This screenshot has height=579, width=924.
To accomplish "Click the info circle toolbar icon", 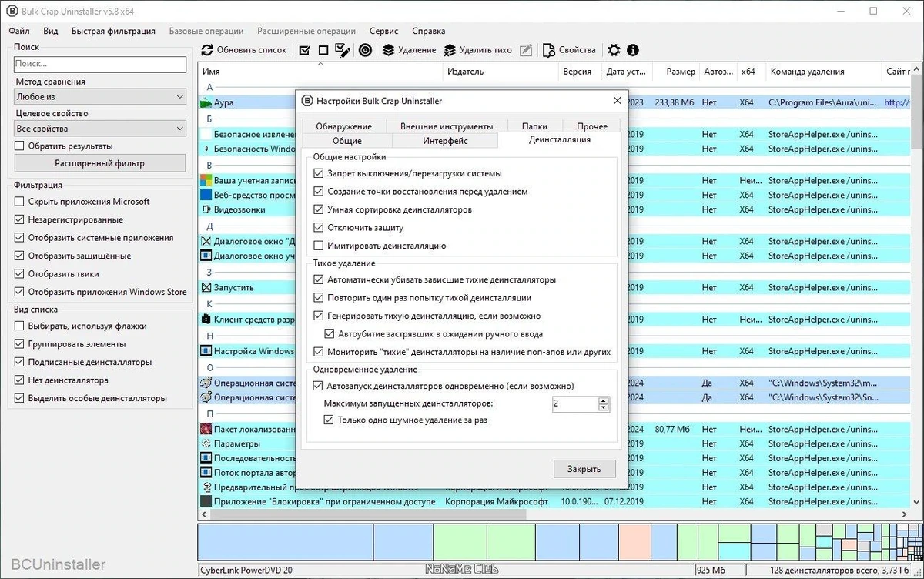I will coord(633,50).
